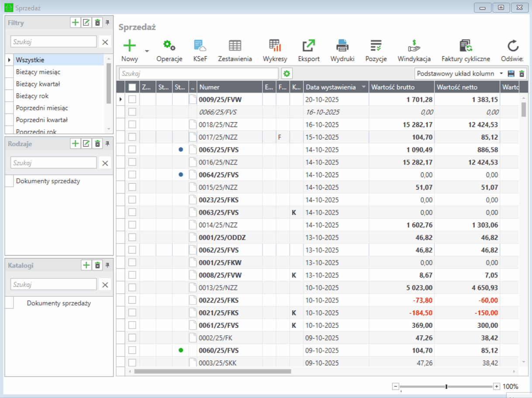The image size is (532, 398).
Task: Open Windykacja debt collection icon
Action: click(414, 45)
